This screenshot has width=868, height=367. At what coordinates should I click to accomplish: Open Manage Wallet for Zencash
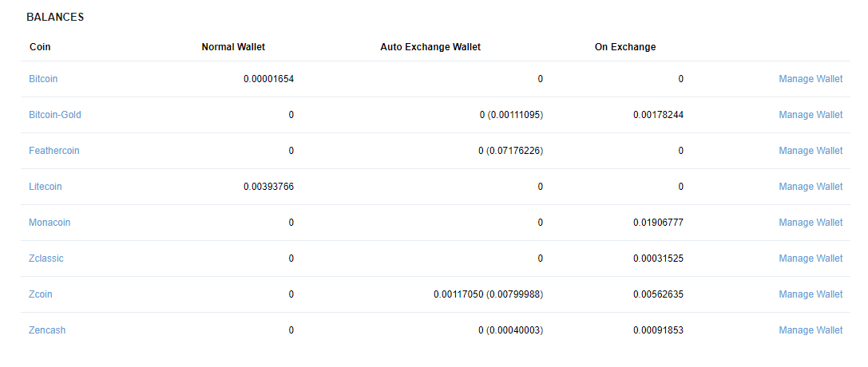pyautogui.click(x=811, y=330)
